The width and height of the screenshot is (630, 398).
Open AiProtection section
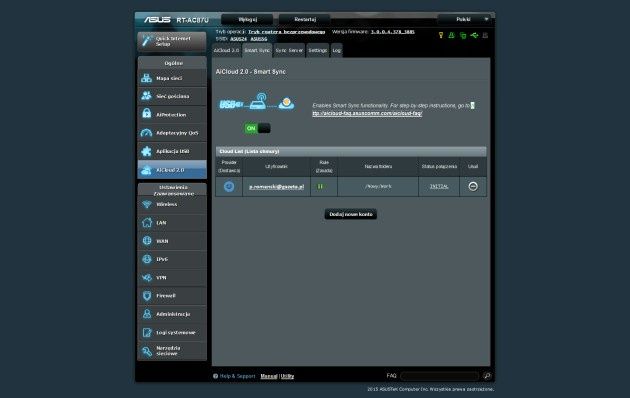[172, 114]
